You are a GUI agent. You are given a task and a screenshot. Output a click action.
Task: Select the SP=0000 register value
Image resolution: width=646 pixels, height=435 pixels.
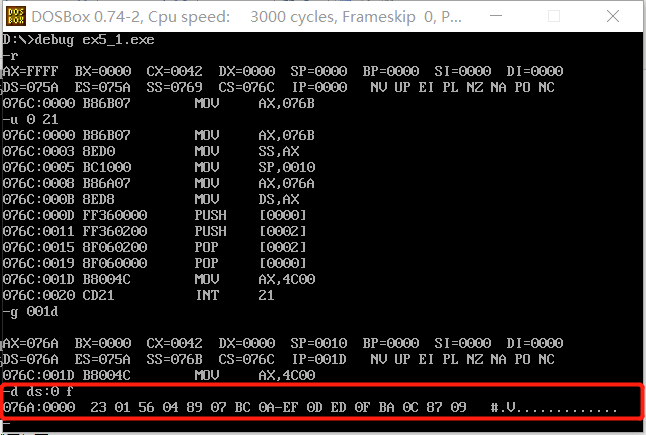click(x=318, y=71)
